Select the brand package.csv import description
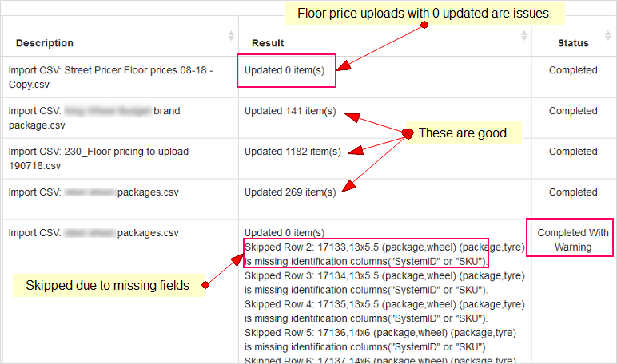 (94, 117)
